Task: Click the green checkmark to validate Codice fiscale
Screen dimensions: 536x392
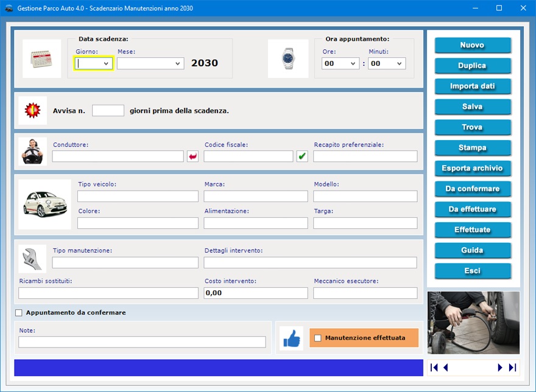Action: (302, 156)
